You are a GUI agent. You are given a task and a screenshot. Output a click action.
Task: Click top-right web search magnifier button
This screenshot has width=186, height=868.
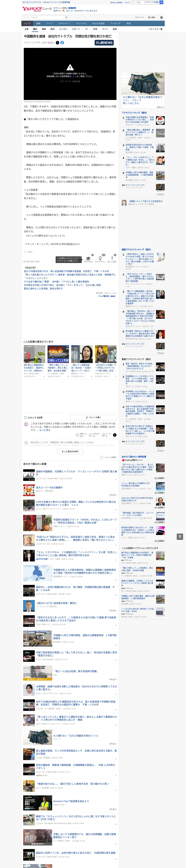tap(161, 2)
